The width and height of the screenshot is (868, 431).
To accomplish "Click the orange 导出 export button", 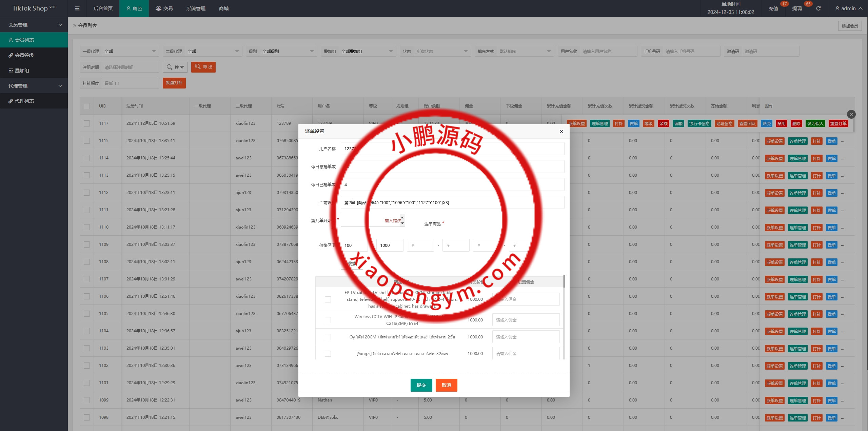I will click(203, 67).
